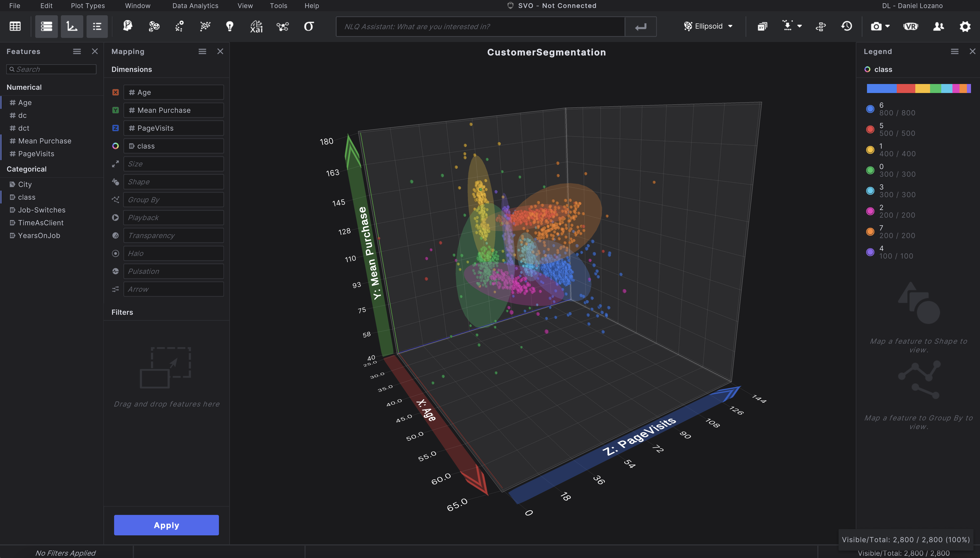Select the XAI explainability tool
The width and height of the screenshot is (980, 558).
(256, 26)
